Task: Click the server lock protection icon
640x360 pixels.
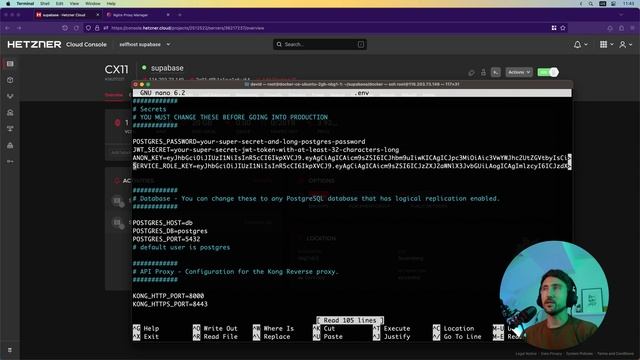Action: point(483,72)
